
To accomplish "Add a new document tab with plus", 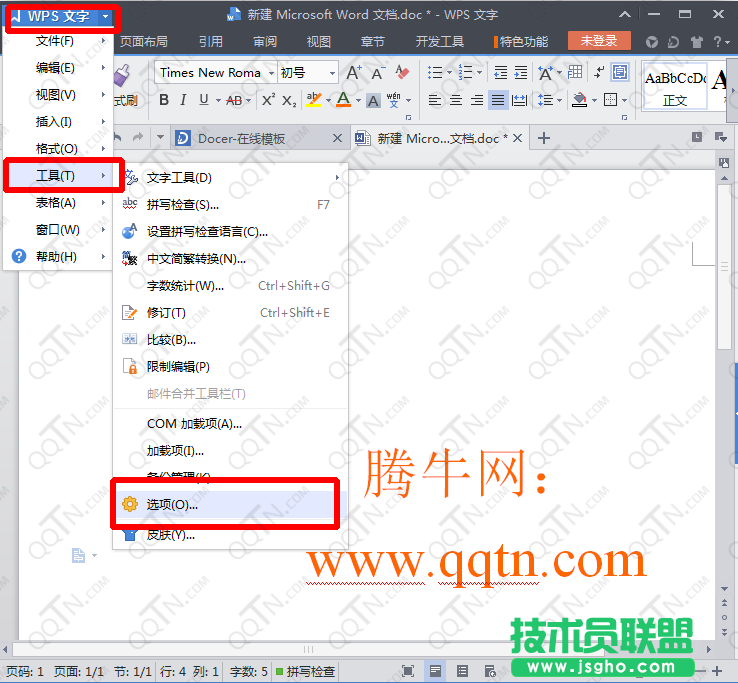I will [544, 138].
